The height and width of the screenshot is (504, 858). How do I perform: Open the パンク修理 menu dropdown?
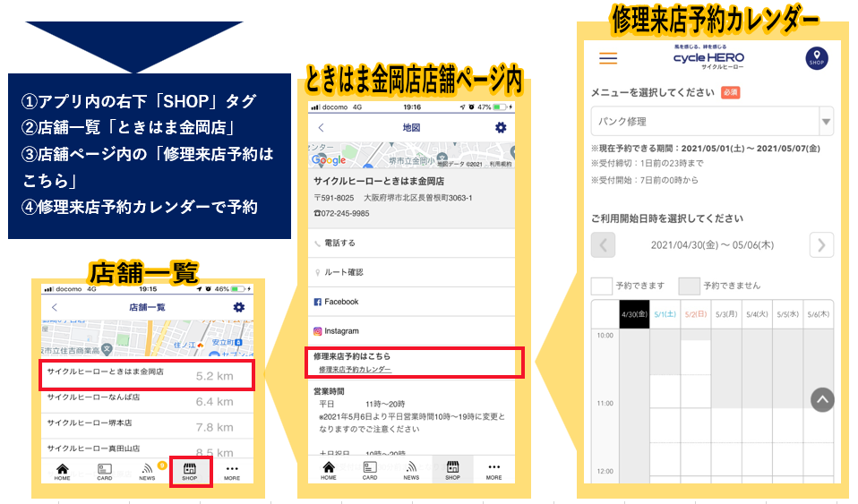pyautogui.click(x=712, y=121)
